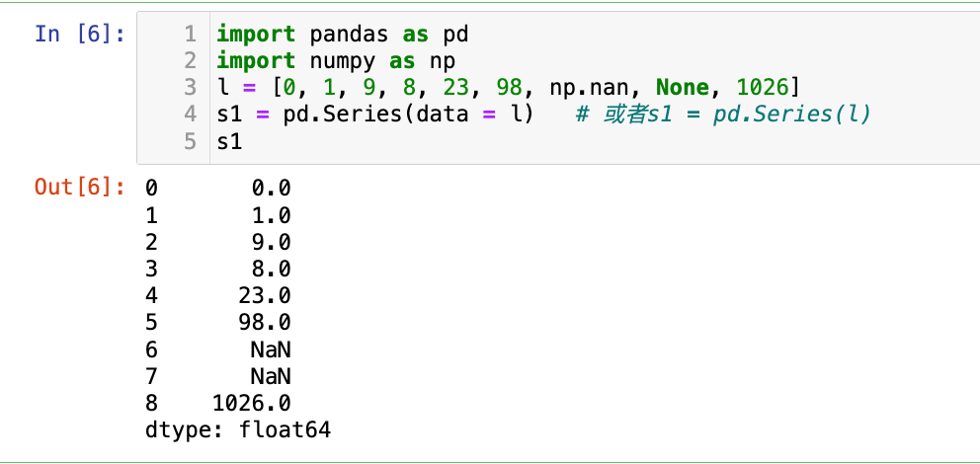
Task: Click the In [6] cell prompt
Action: tap(79, 34)
